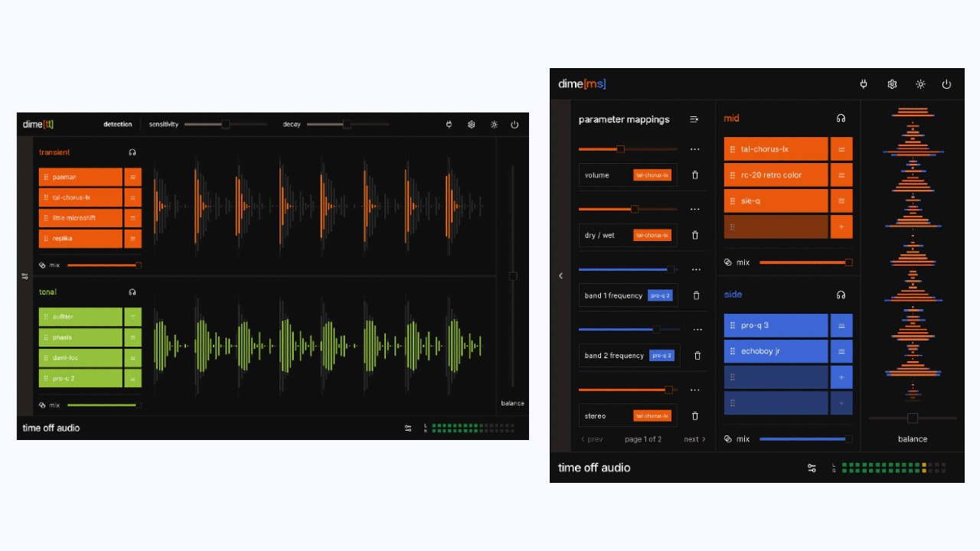Click the tonal mix slider
This screenshot has height=551, width=980.
[x=104, y=405]
